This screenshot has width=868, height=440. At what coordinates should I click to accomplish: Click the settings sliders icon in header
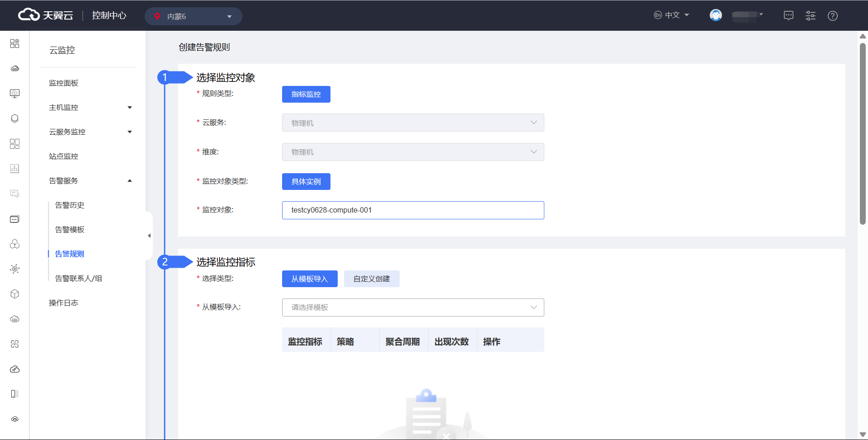811,16
